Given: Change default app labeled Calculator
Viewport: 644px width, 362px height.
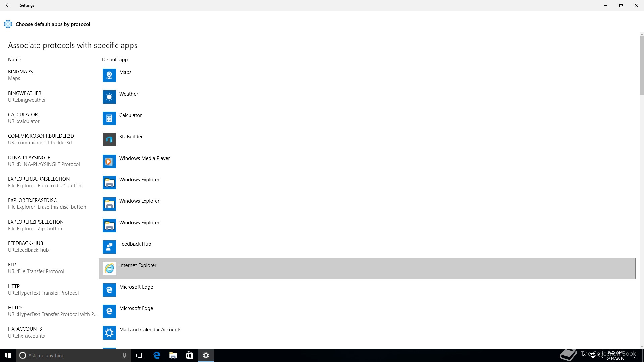Looking at the screenshot, I should (x=130, y=115).
